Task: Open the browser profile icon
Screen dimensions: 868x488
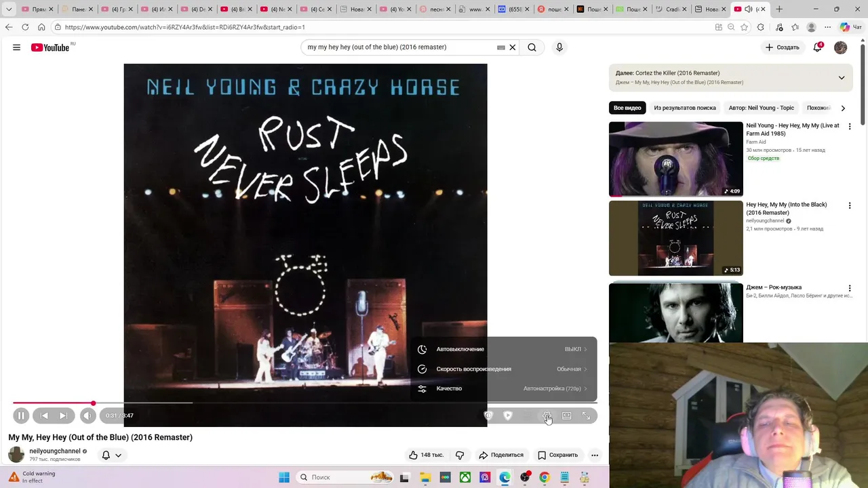Action: coord(811,27)
